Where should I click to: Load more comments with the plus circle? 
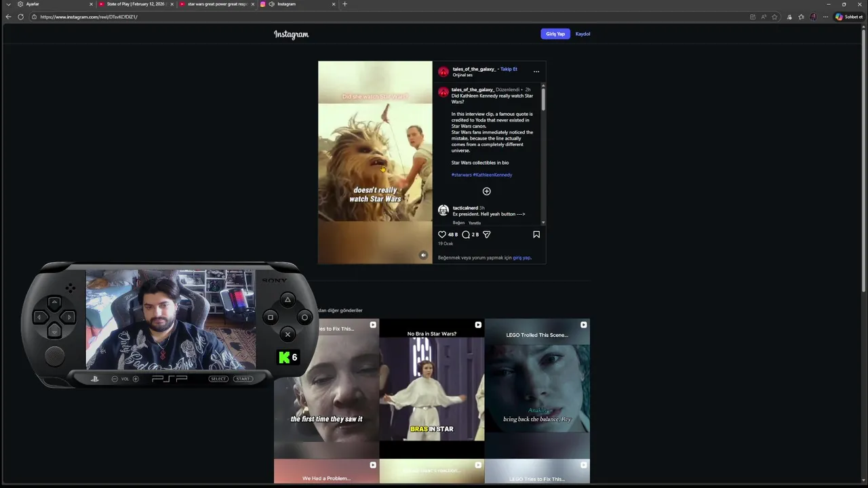pyautogui.click(x=486, y=191)
